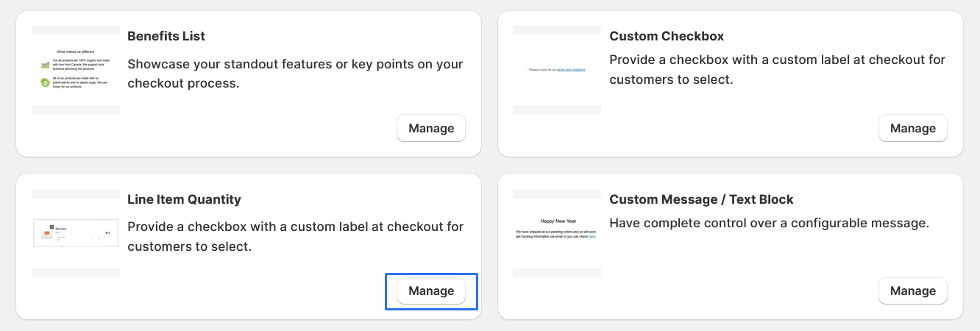The height and width of the screenshot is (331, 980).
Task: Open Manage for Benefits List
Action: (x=431, y=128)
